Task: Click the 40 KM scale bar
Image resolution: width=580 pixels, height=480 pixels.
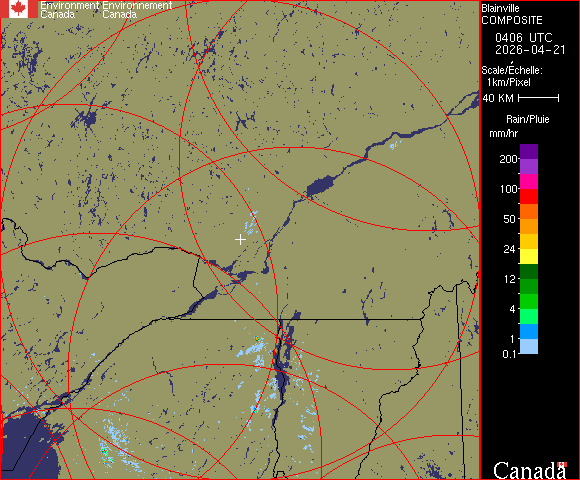Action: point(539,98)
